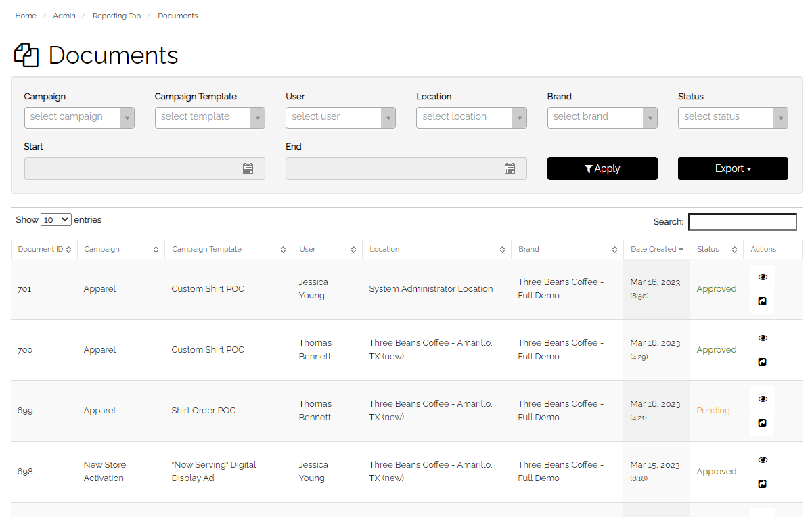Open share action for document 700
The image size is (812, 517).
point(762,362)
